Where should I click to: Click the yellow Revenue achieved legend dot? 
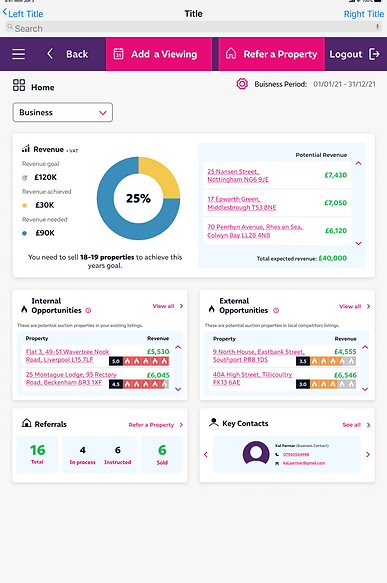pyautogui.click(x=25, y=205)
